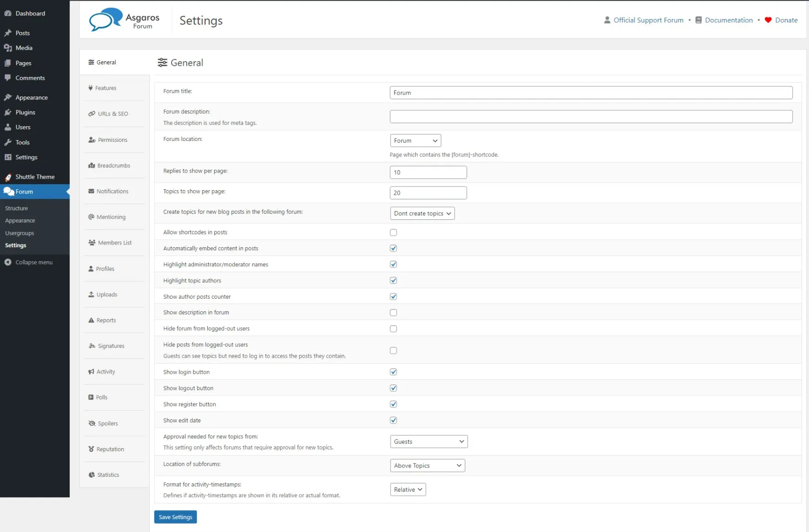809x532 pixels.
Task: Click the Forum description input field
Action: (x=591, y=116)
